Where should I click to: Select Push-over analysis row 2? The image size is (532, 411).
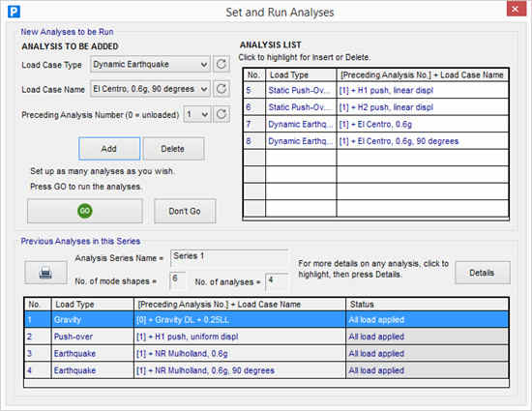pyautogui.click(x=266, y=337)
